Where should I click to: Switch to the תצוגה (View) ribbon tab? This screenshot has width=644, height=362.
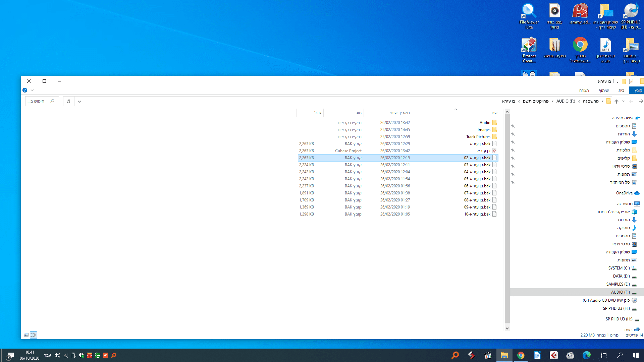(584, 90)
